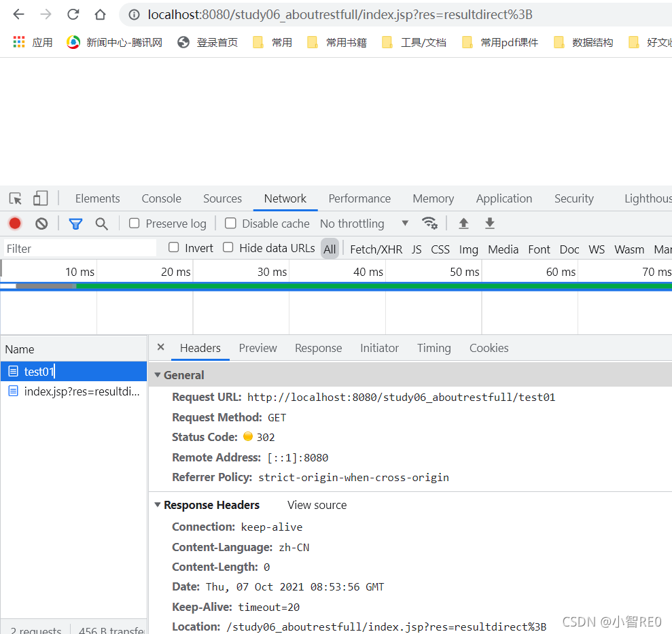
Task: Select the Network tab
Action: [285, 198]
